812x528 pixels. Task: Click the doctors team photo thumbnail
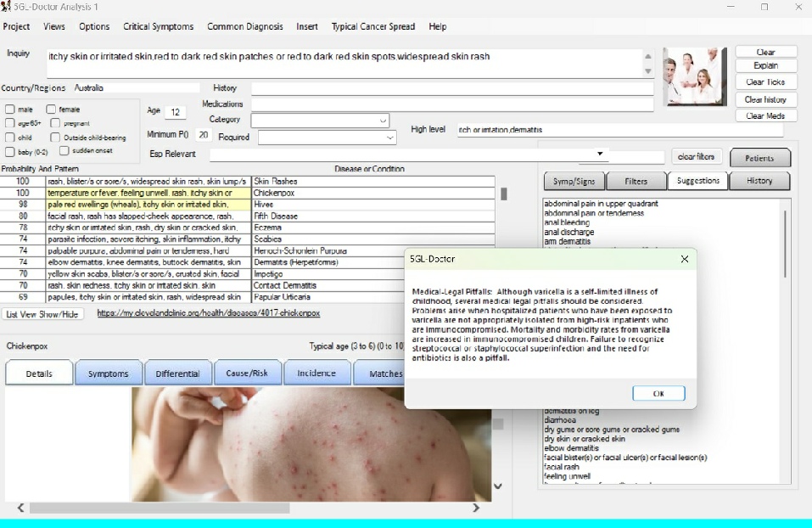(x=694, y=76)
